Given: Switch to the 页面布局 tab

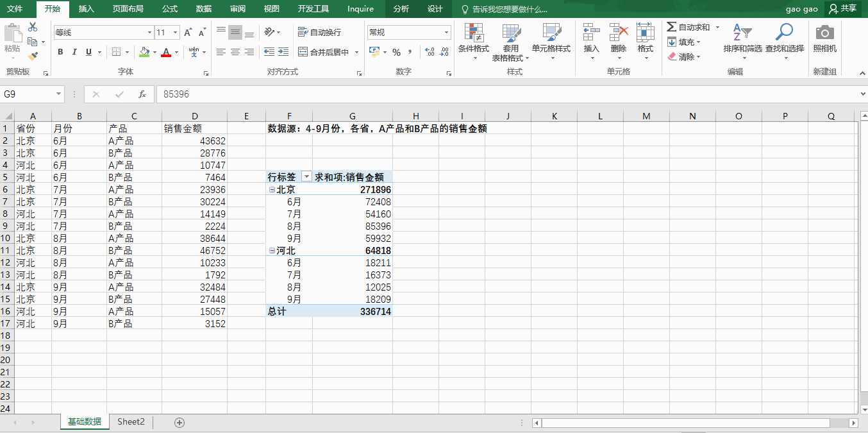Looking at the screenshot, I should (128, 9).
